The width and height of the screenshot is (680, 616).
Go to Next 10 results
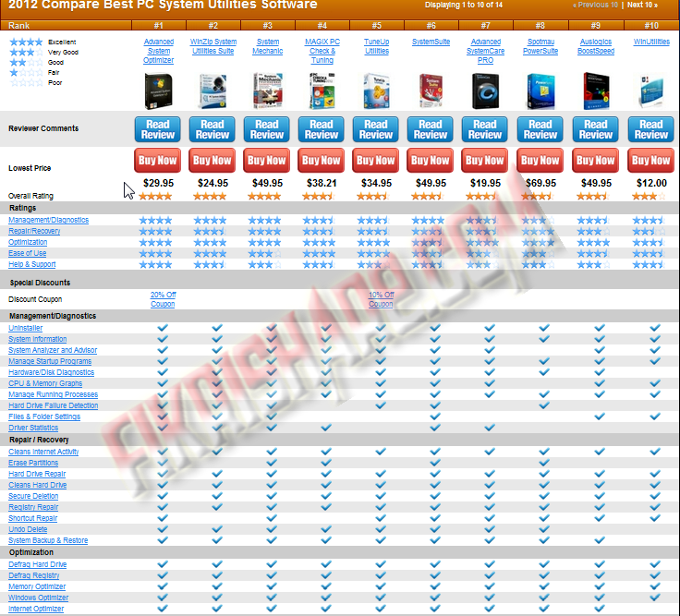tap(642, 6)
